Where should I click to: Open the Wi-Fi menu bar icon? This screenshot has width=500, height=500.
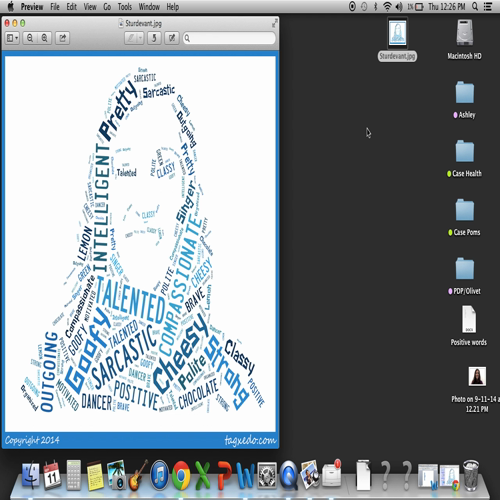[387, 6]
